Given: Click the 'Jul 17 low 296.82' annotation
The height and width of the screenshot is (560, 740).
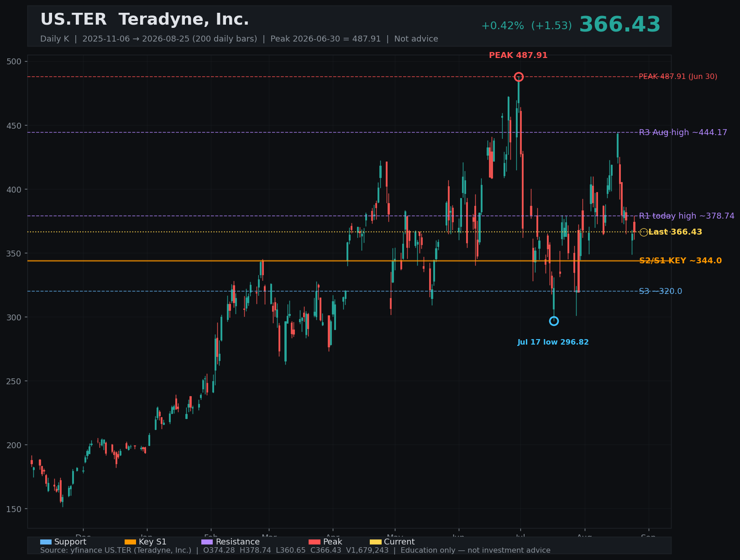Looking at the screenshot, I should pyautogui.click(x=553, y=342).
